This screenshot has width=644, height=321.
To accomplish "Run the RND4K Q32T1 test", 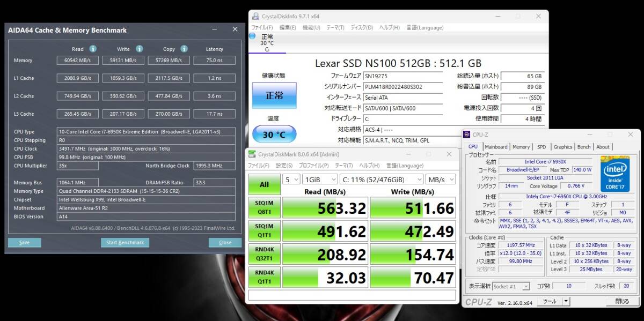I will click(264, 254).
